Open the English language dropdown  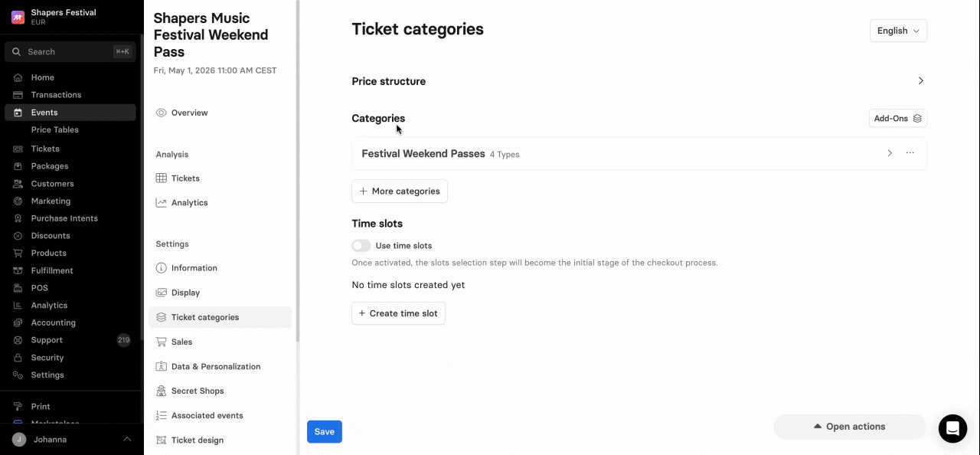click(x=898, y=31)
